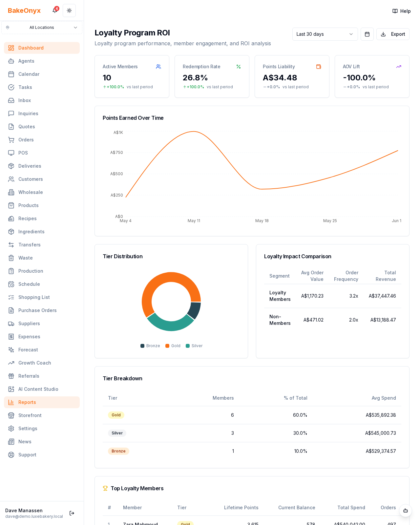Toggle Silver in the tier legend

pyautogui.click(x=194, y=346)
